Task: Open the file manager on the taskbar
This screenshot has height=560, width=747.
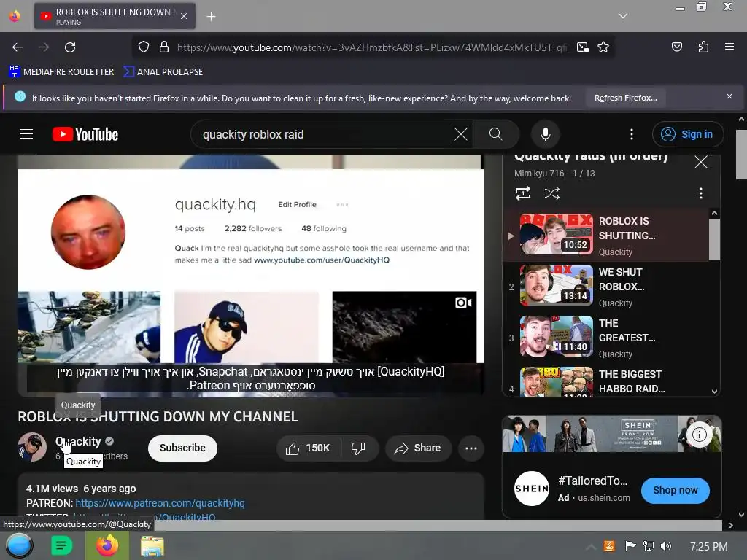Action: [x=152, y=546]
